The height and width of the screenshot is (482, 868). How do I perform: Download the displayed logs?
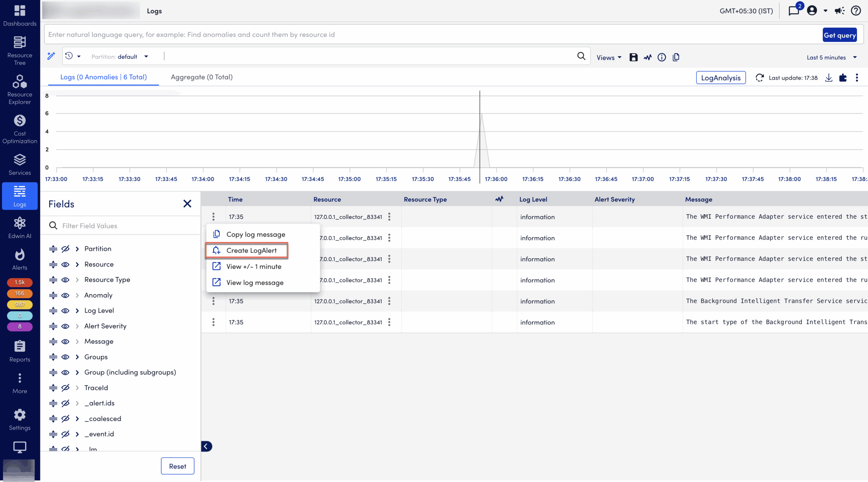(x=829, y=78)
